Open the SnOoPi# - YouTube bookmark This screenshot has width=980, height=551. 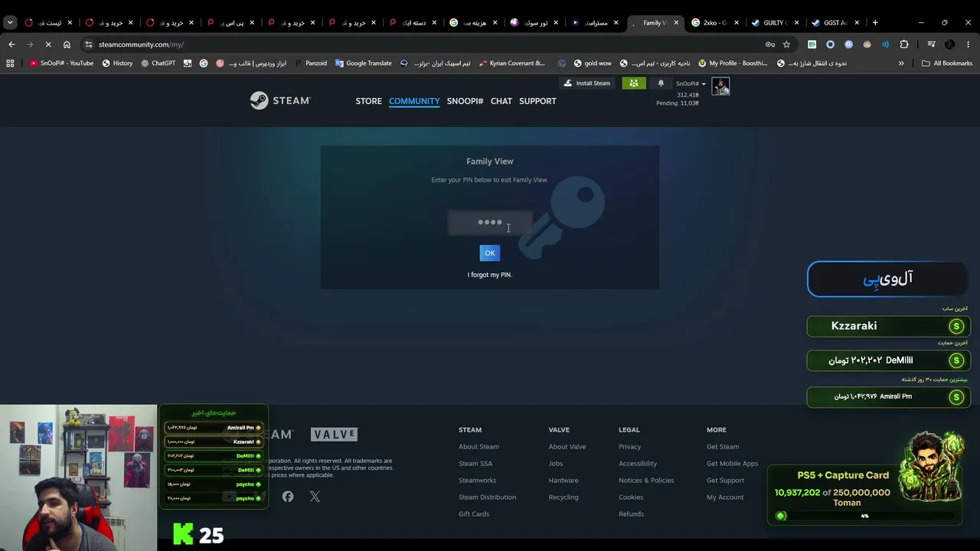61,64
